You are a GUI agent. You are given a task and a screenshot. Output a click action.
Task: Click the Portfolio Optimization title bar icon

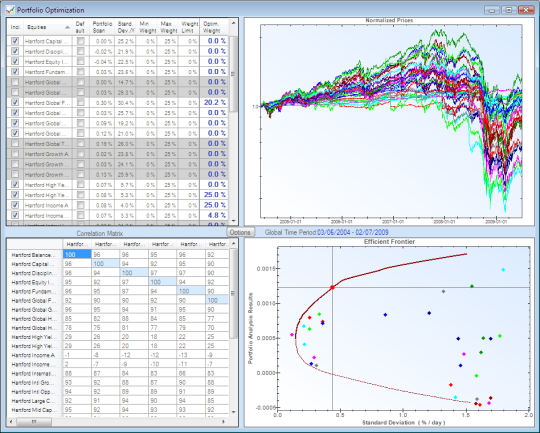point(10,10)
